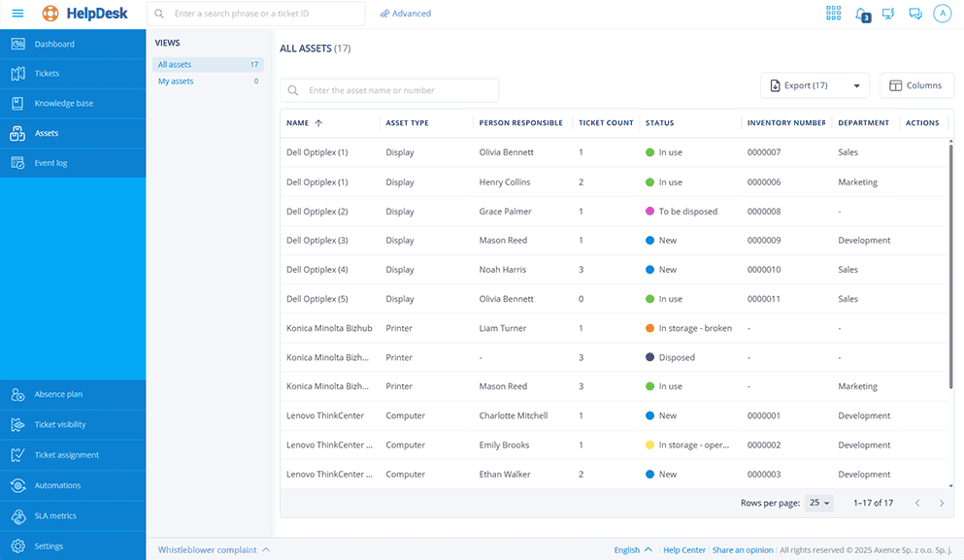Open the chat messages icon
This screenshot has width=964, height=560.
[x=914, y=14]
